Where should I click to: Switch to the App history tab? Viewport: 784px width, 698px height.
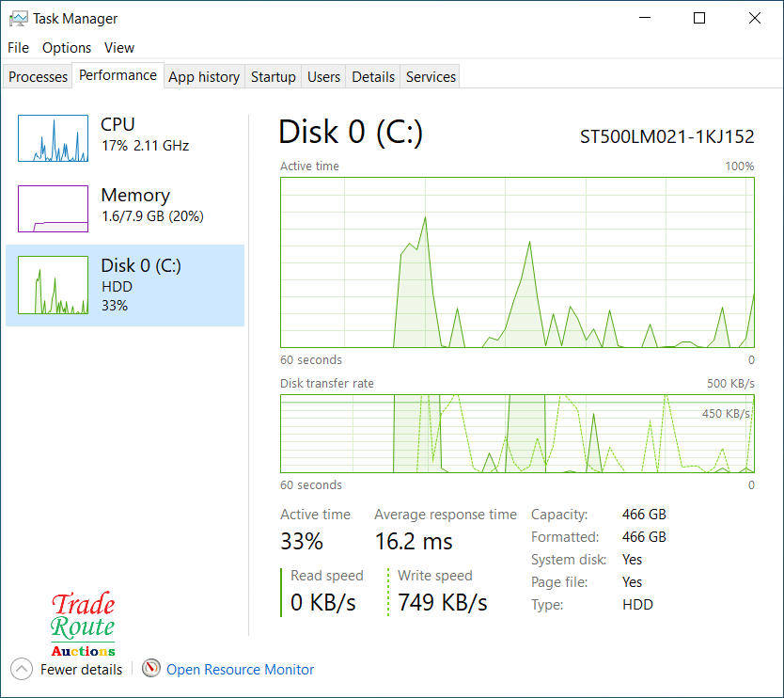coord(204,77)
